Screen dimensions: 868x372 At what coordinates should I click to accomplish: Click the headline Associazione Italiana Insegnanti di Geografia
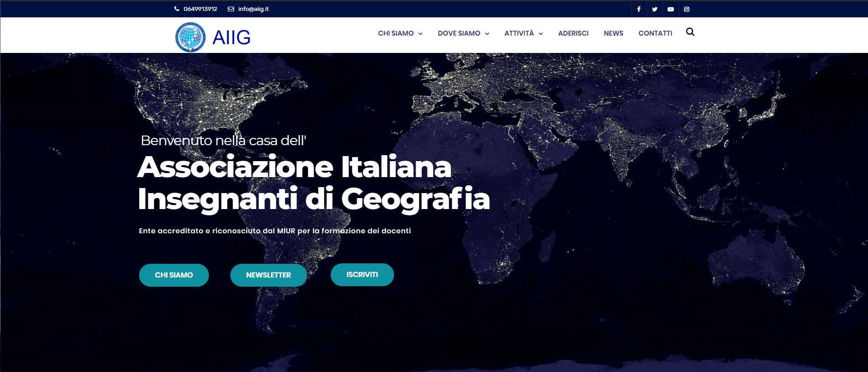click(x=314, y=183)
